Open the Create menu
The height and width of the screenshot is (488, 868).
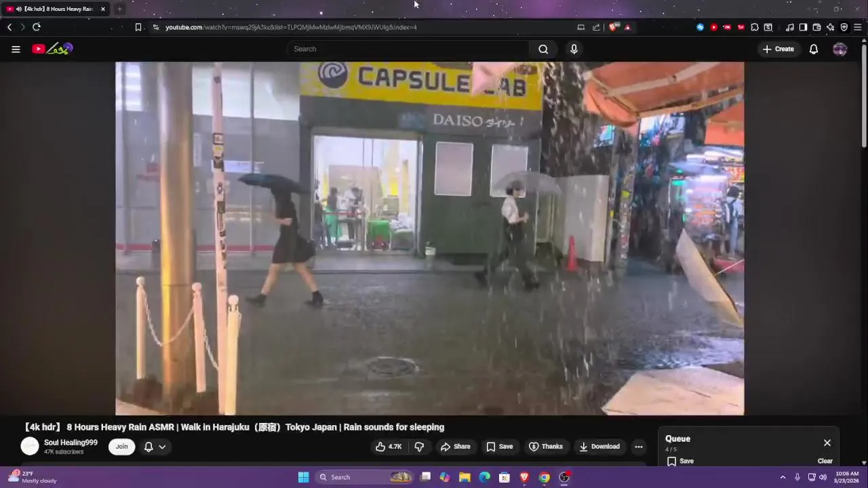[x=778, y=49]
